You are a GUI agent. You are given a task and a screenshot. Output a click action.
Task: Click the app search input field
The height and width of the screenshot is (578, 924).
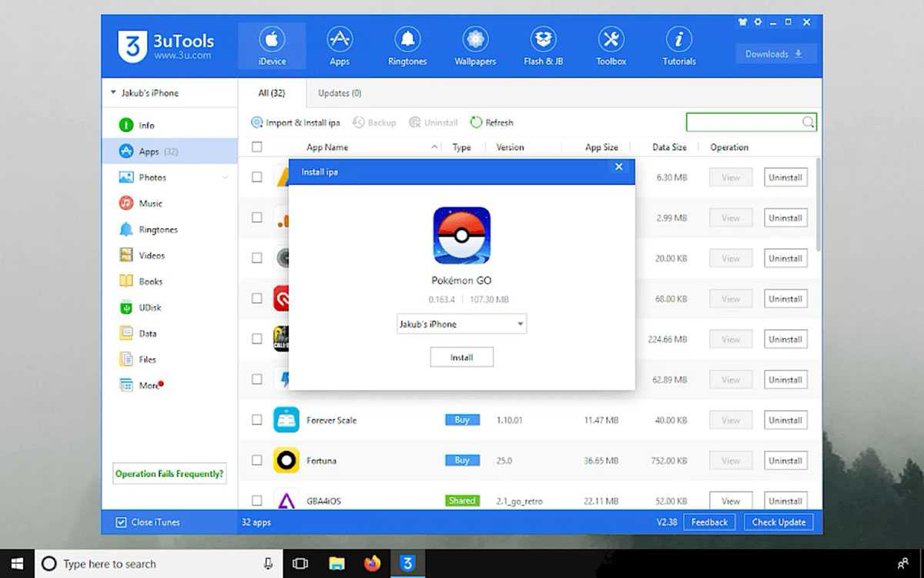coord(743,123)
